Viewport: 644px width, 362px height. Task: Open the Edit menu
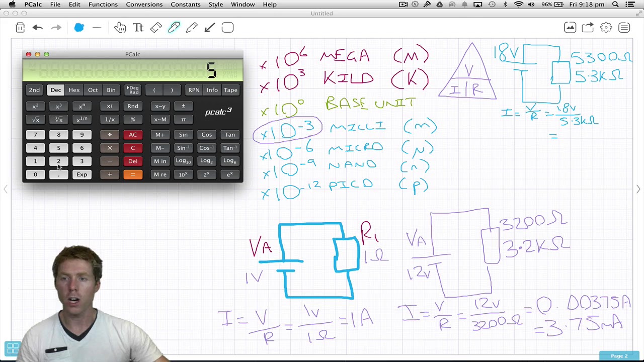pyautogui.click(x=74, y=5)
